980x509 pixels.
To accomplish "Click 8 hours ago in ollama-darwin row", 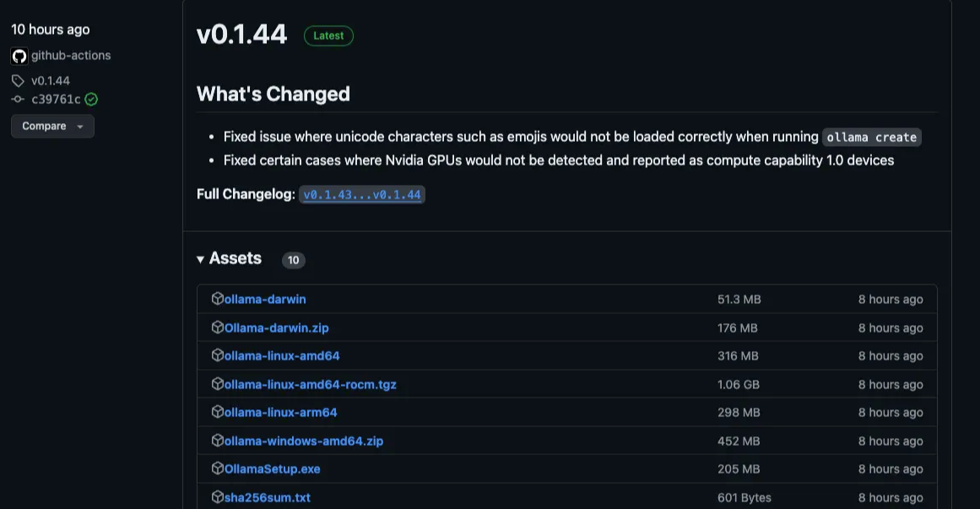I will [891, 300].
